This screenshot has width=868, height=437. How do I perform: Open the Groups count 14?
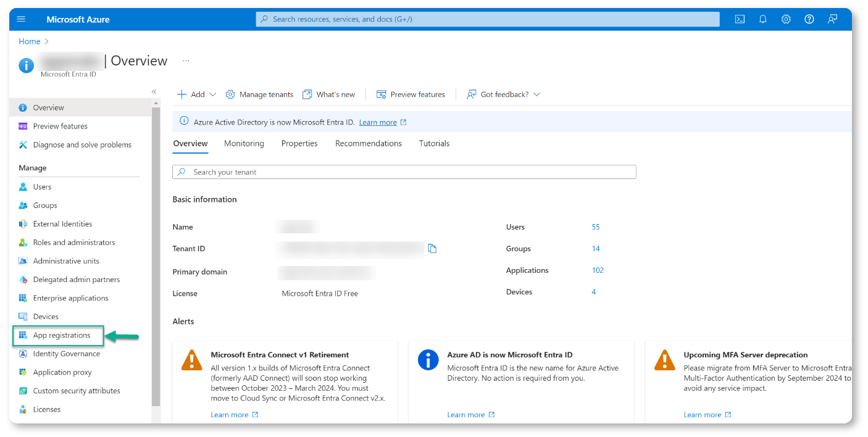pyautogui.click(x=596, y=249)
